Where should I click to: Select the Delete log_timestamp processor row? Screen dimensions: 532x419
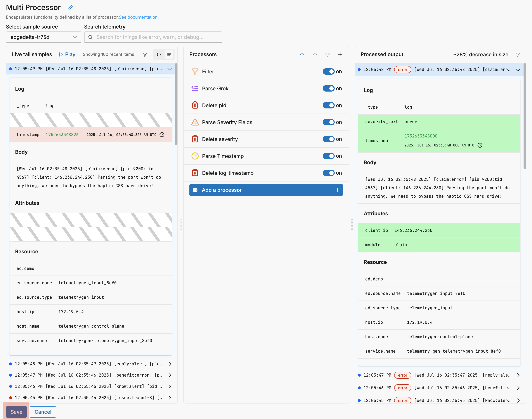click(266, 173)
